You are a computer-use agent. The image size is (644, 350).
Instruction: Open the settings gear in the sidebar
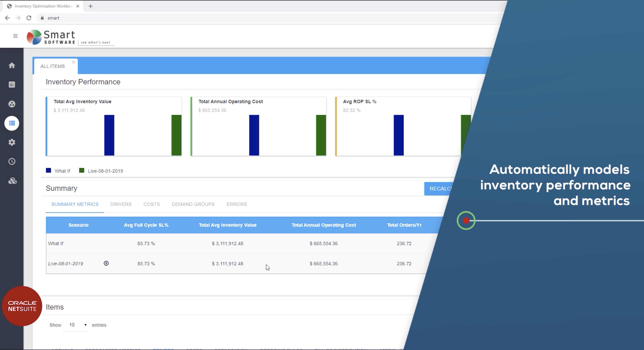[x=11, y=142]
